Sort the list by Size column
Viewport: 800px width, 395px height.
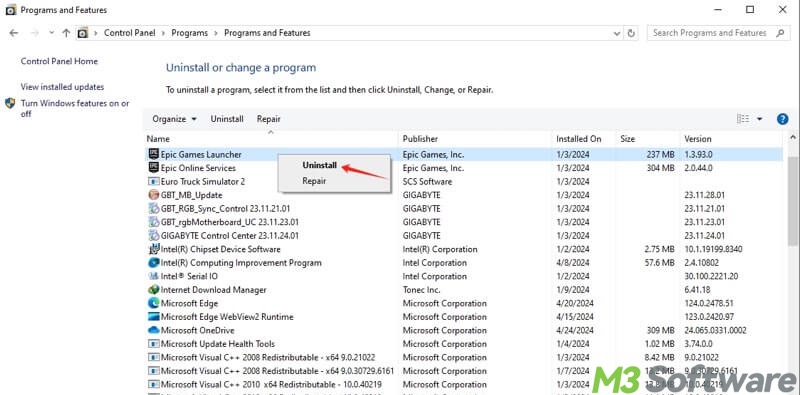[648, 139]
